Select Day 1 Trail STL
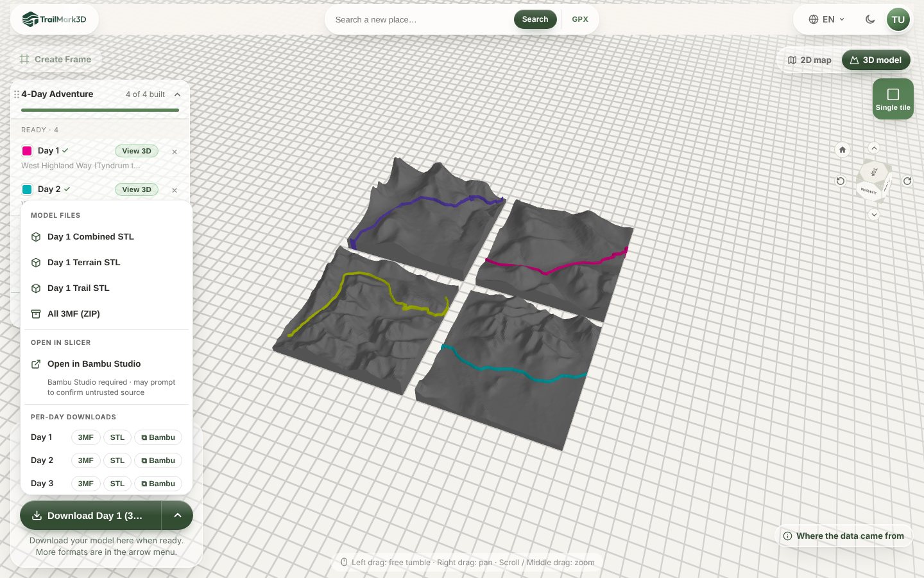This screenshot has width=924, height=578. point(107,288)
